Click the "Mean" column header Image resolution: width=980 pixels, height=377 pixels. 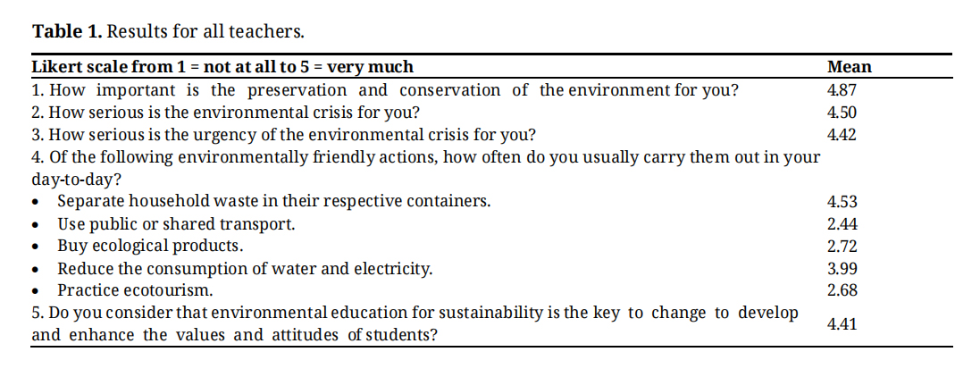tap(849, 67)
